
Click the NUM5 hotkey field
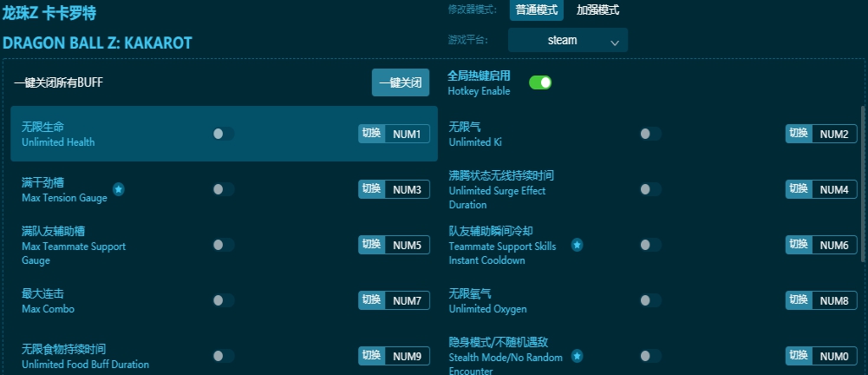(x=408, y=245)
